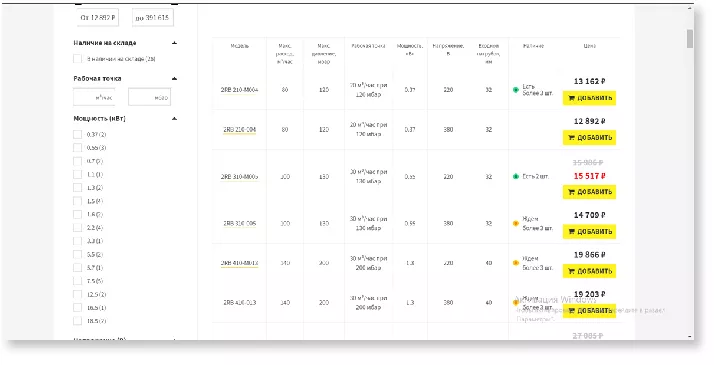Click the orange availability dot for 2RB 310-006

516,223
